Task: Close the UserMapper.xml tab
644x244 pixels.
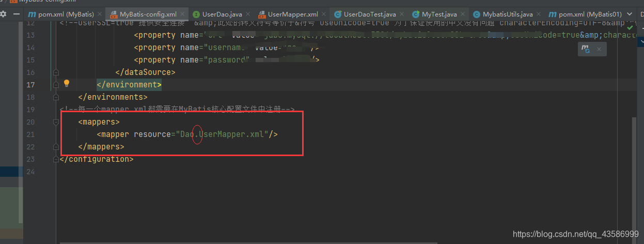Action: pos(324,14)
